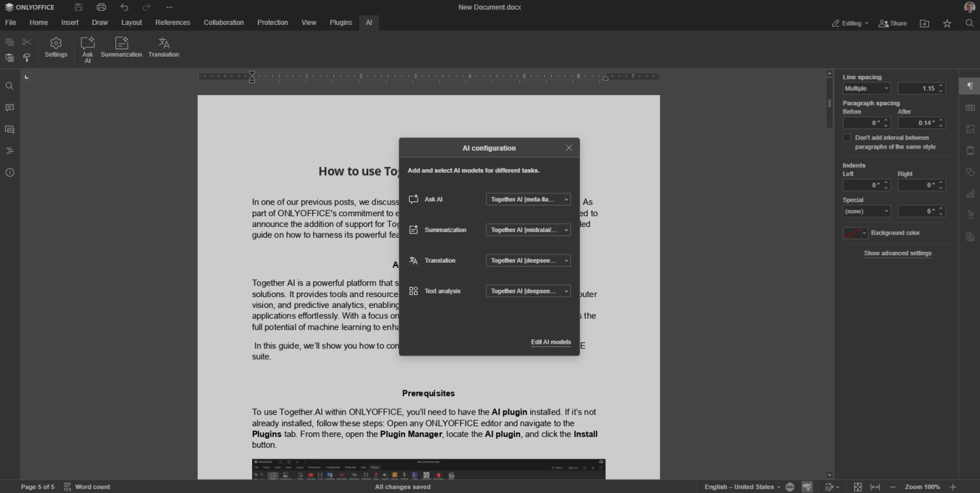This screenshot has width=980, height=493.
Task: Zoom out with minus button
Action: tap(892, 487)
